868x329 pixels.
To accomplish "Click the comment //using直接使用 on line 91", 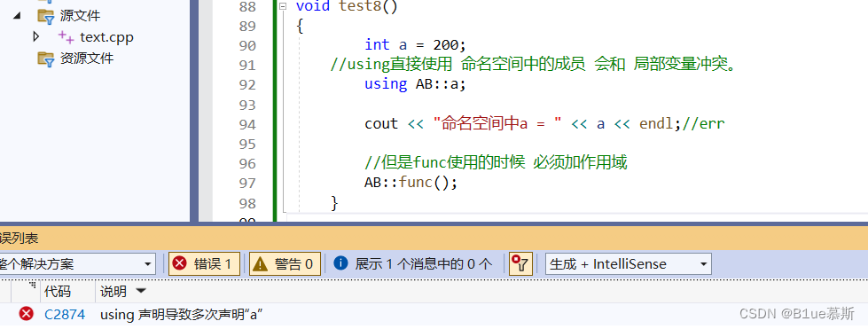I will coord(535,65).
